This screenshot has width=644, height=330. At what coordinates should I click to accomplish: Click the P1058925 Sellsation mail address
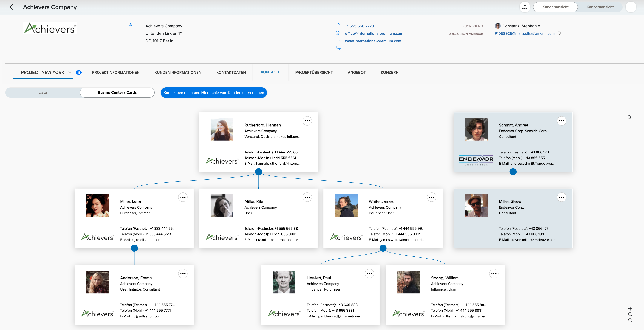(x=525, y=33)
